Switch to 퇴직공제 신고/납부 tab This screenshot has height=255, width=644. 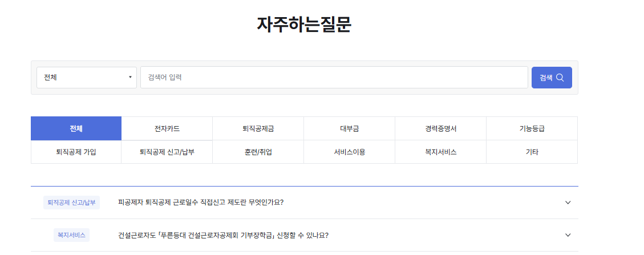[167, 152]
